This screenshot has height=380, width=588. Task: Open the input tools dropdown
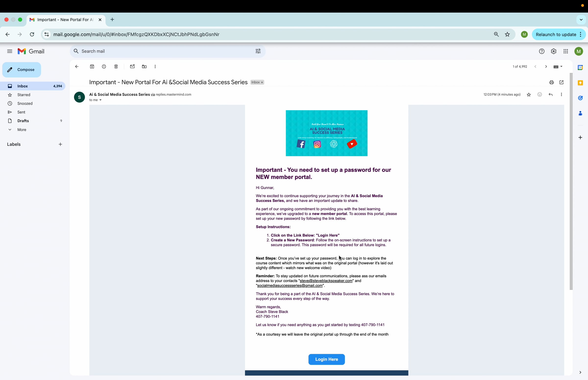click(561, 67)
